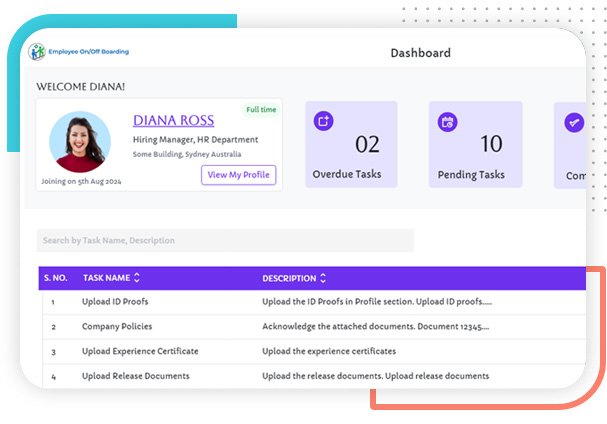Click the Employee On/Off Boarding logo icon
The image size is (607, 424).
38,52
